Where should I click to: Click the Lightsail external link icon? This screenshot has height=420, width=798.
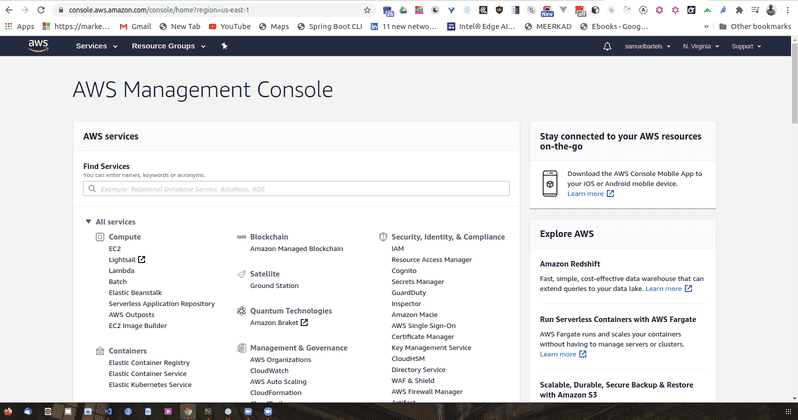[141, 260]
